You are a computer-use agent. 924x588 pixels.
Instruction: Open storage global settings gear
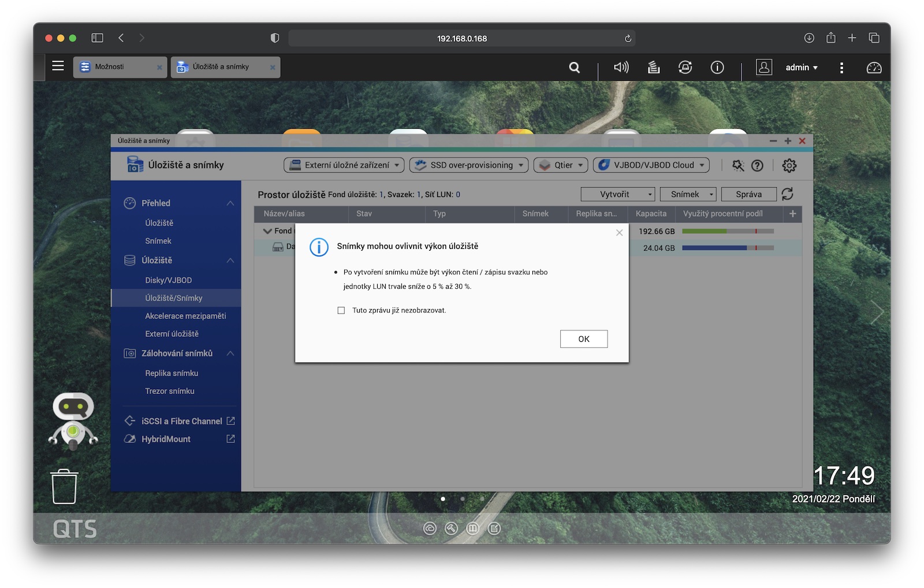[789, 165]
